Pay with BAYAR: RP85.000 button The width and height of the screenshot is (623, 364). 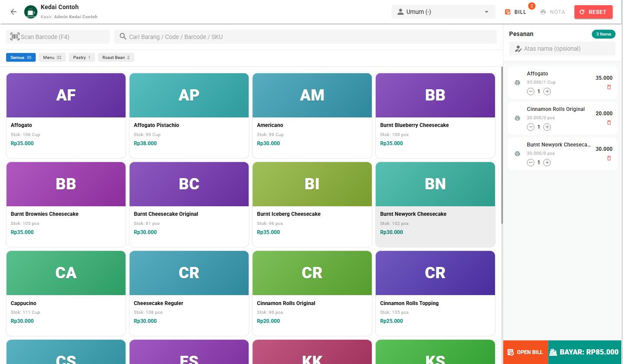584,352
